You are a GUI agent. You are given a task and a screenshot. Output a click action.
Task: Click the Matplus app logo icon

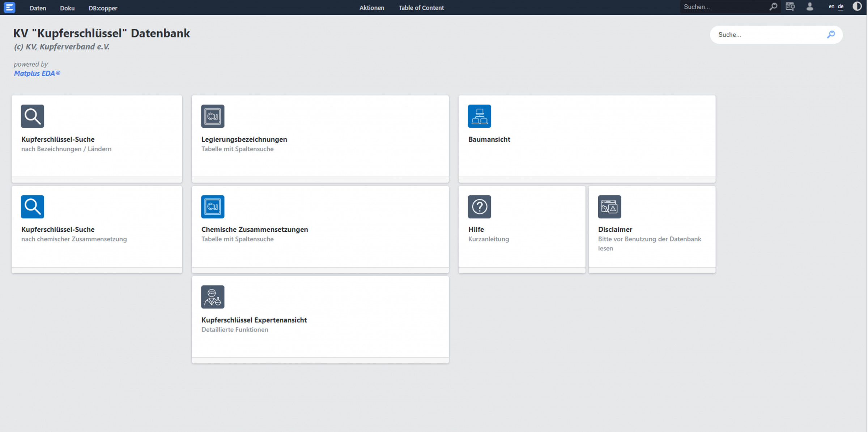coord(9,7)
